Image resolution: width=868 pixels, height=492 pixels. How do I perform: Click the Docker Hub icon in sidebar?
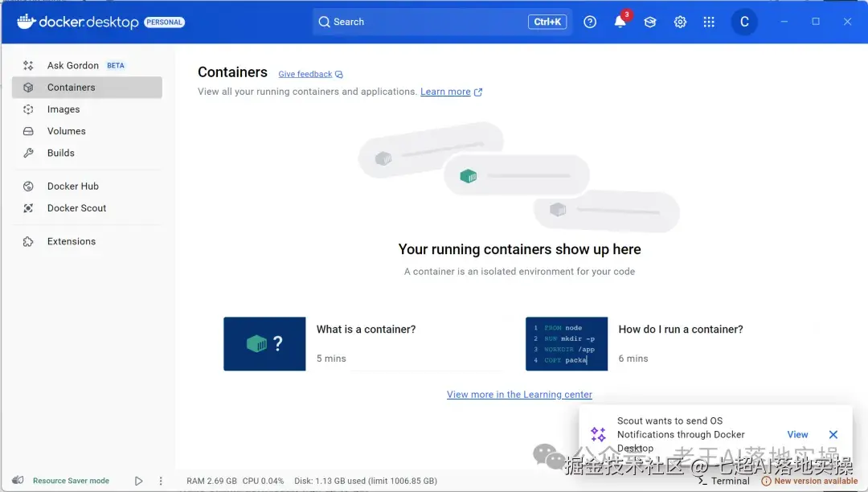pos(28,187)
